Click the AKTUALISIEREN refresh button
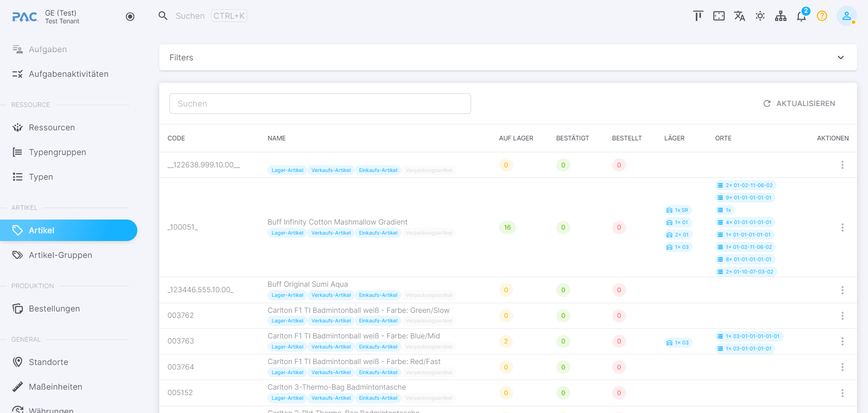 [799, 104]
